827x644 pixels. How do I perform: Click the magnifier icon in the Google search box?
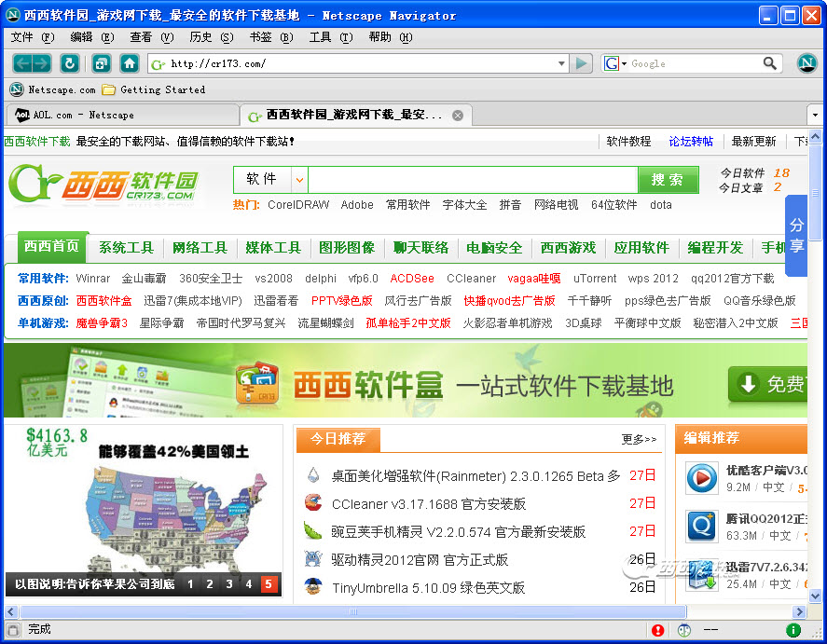coord(770,63)
